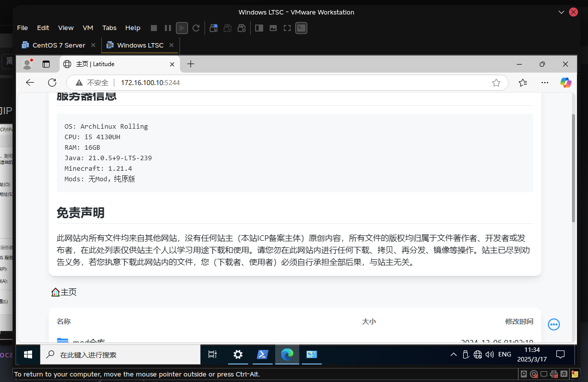Enter full screen mode via the toolbar icon
The image size is (588, 382).
(x=287, y=28)
